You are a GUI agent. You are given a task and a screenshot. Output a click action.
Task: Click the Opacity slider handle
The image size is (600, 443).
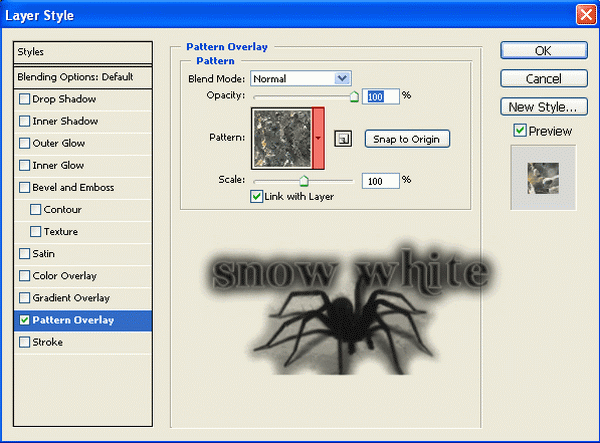353,97
